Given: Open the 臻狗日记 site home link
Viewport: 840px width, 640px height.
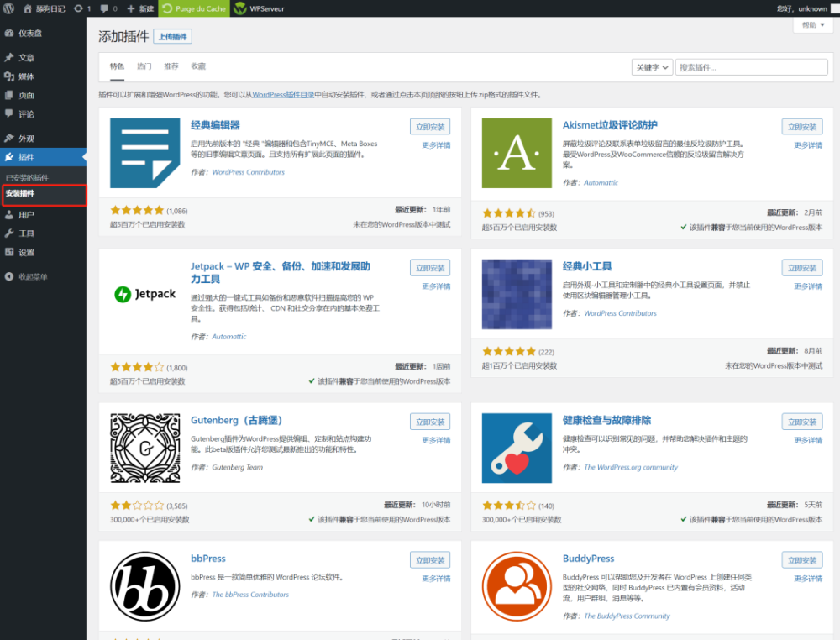Looking at the screenshot, I should click(44, 8).
